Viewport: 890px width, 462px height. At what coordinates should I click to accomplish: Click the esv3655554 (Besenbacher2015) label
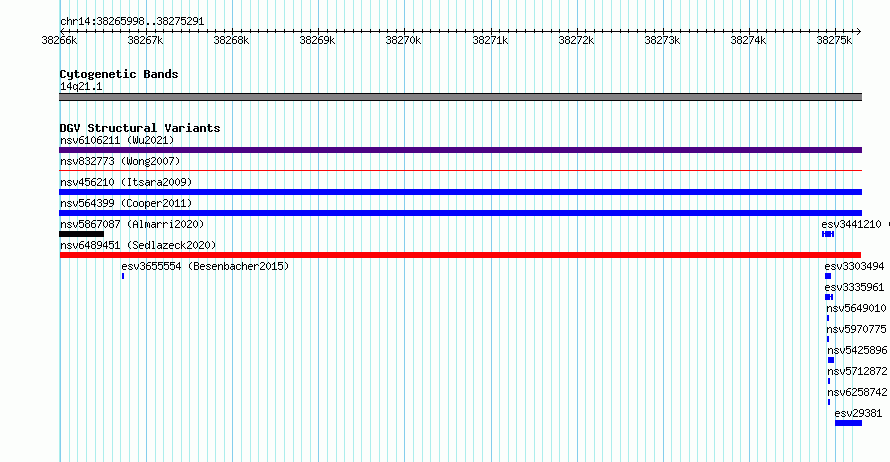[205, 266]
